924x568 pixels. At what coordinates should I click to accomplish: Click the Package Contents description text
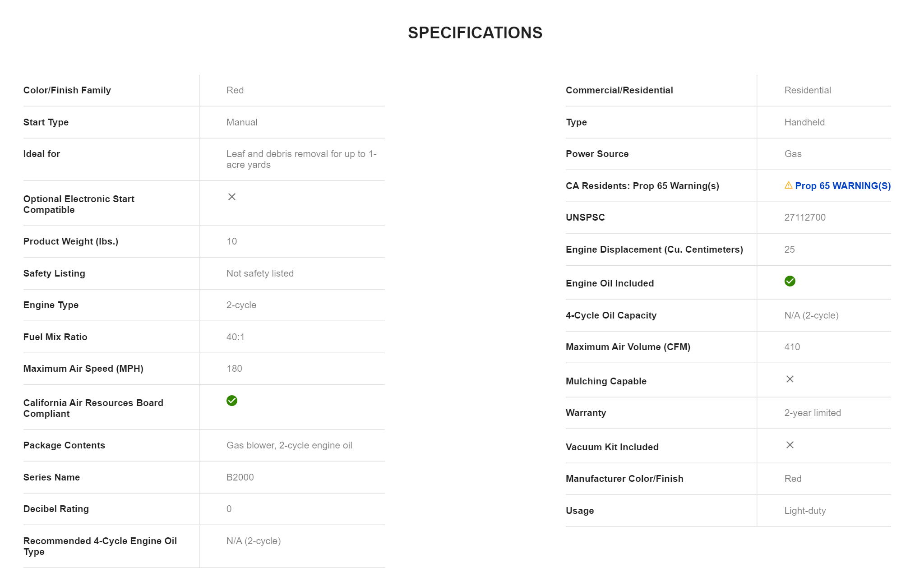[289, 445]
